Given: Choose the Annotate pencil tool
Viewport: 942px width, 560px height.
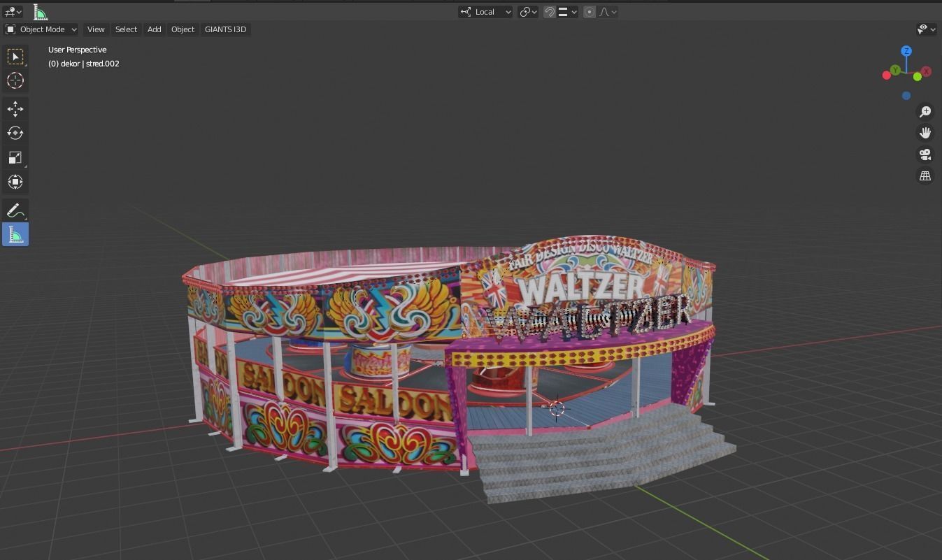Looking at the screenshot, I should [x=15, y=209].
